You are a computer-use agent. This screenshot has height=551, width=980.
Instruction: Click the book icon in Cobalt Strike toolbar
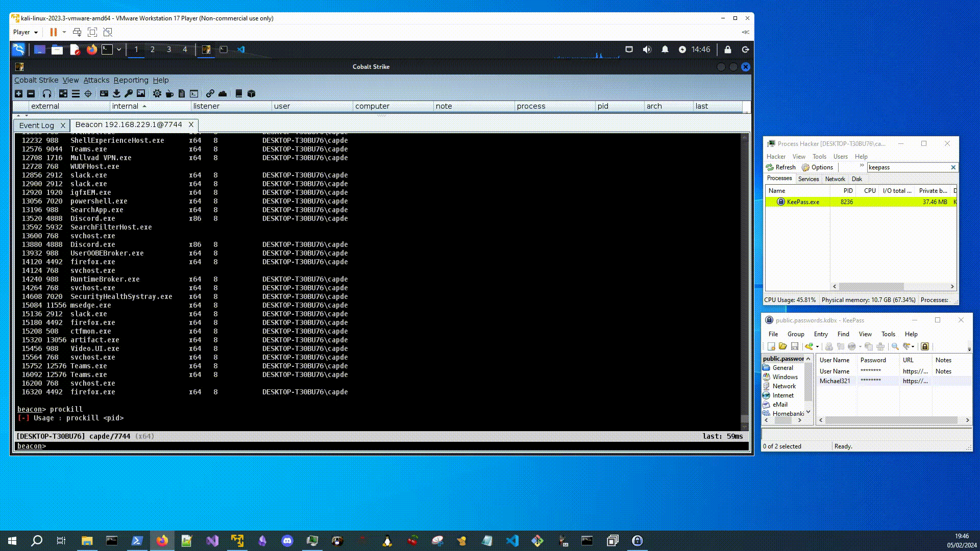tap(238, 93)
